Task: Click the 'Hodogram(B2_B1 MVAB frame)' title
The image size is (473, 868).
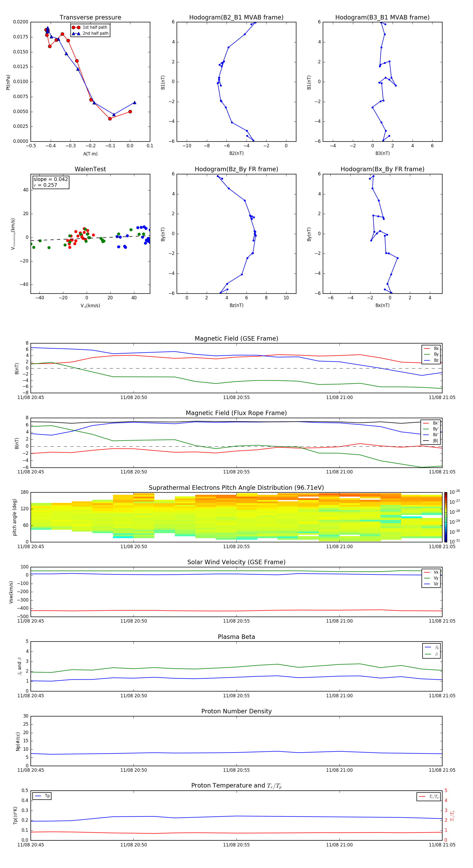Action: tap(236, 18)
